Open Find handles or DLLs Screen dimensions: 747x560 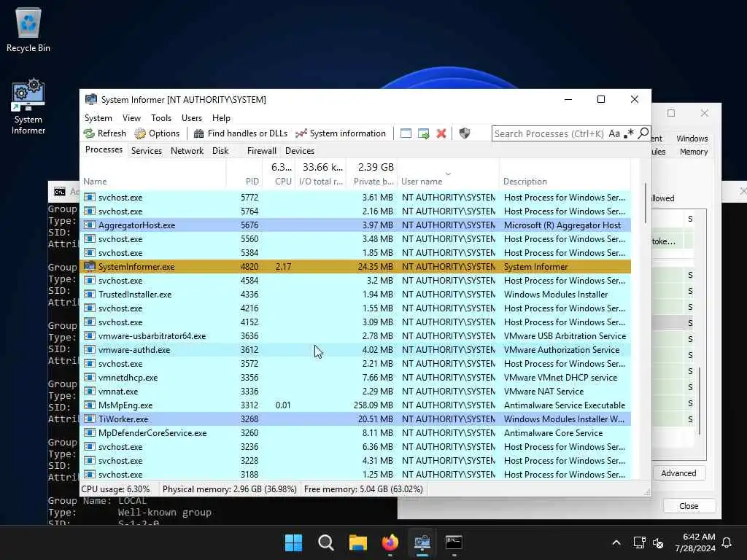click(x=241, y=133)
